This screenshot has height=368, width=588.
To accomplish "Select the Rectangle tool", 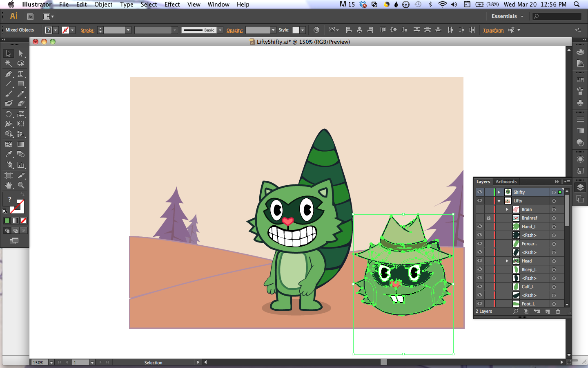I will [x=21, y=84].
